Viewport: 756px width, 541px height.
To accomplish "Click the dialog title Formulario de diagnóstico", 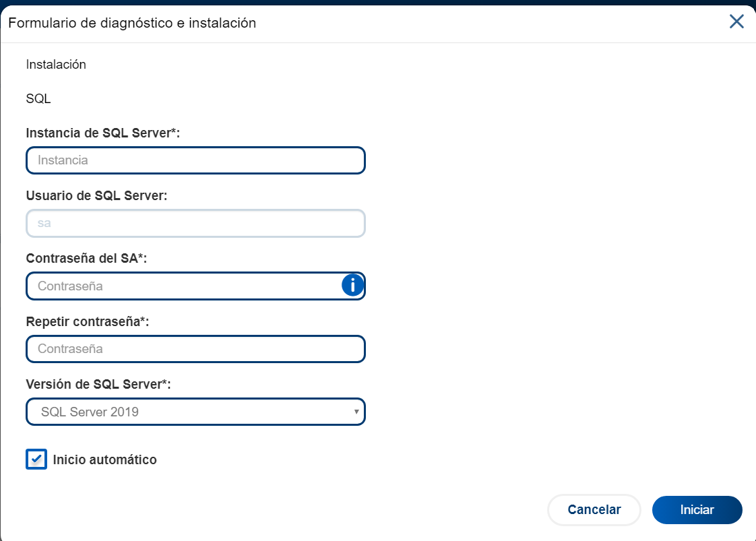I will tap(132, 23).
